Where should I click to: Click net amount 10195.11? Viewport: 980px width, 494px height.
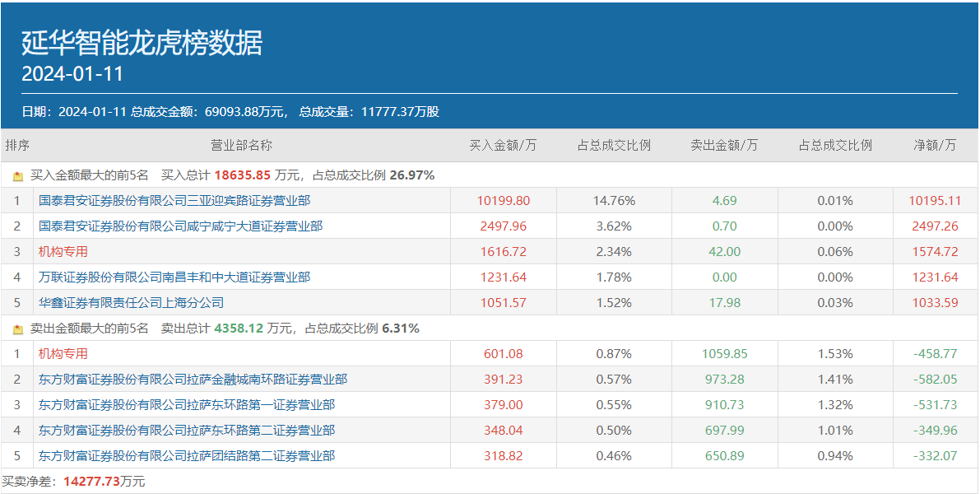click(x=935, y=201)
